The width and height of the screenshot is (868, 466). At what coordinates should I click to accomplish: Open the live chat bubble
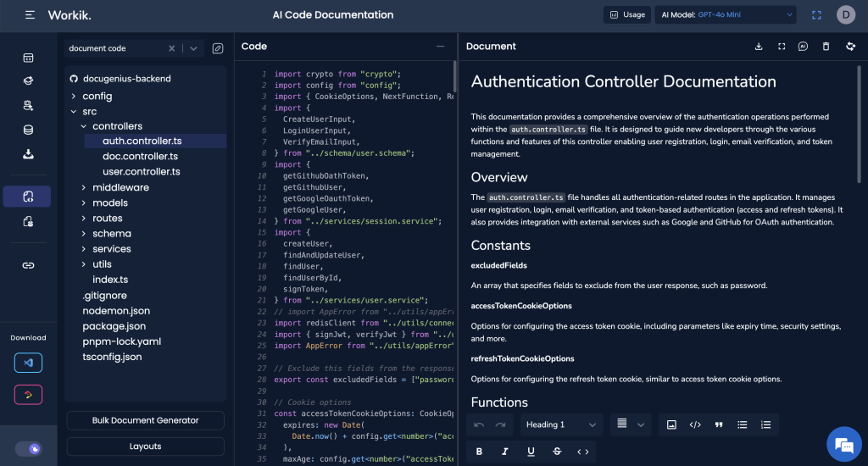(x=843, y=444)
